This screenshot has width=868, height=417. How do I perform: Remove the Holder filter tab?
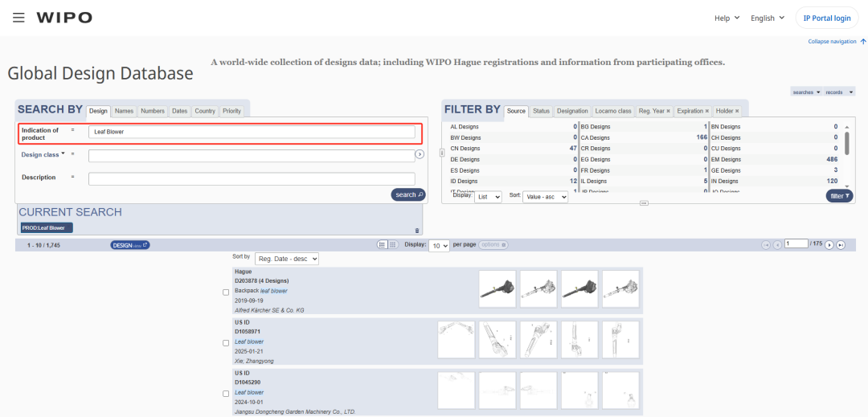tap(737, 111)
